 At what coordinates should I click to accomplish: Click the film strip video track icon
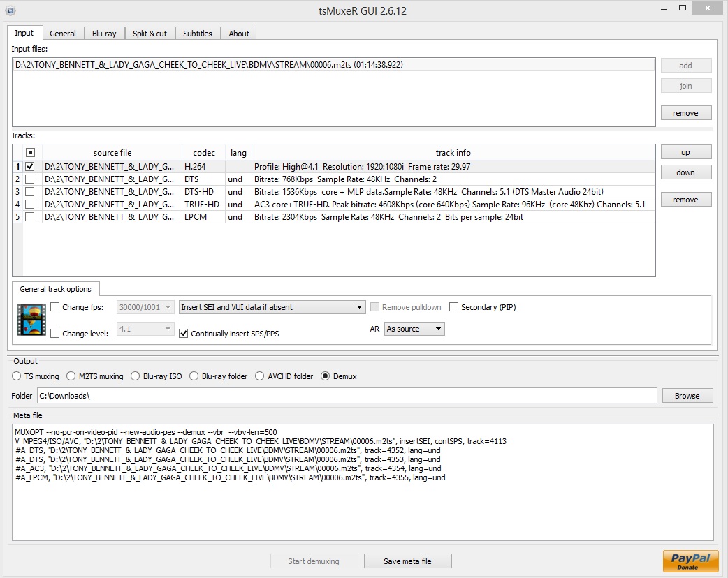(x=31, y=320)
